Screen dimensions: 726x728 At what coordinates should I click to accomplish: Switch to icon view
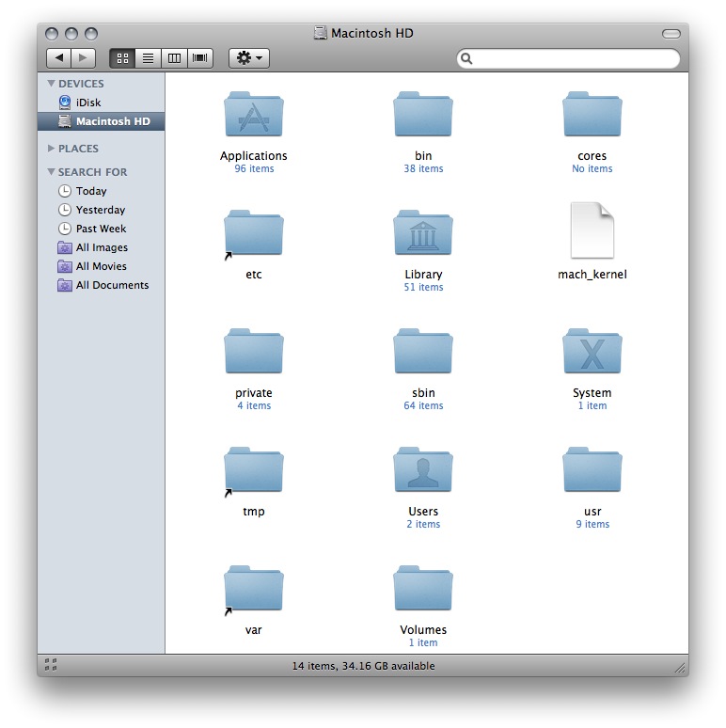[x=122, y=58]
